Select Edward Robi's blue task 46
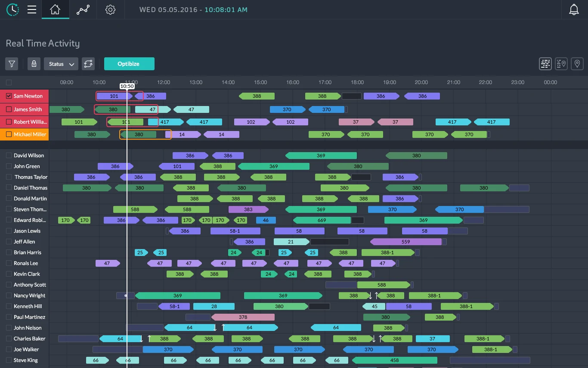 [x=266, y=220]
